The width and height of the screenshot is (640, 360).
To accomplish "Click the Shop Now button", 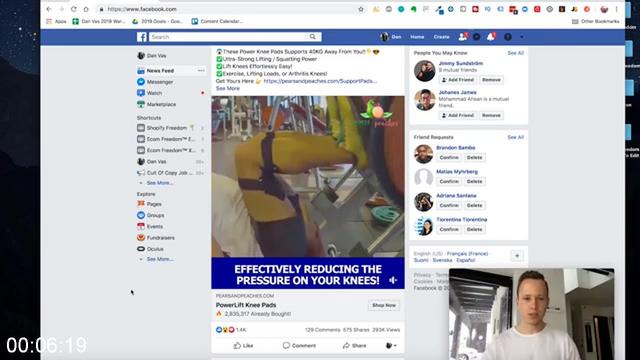I will click(x=384, y=305).
